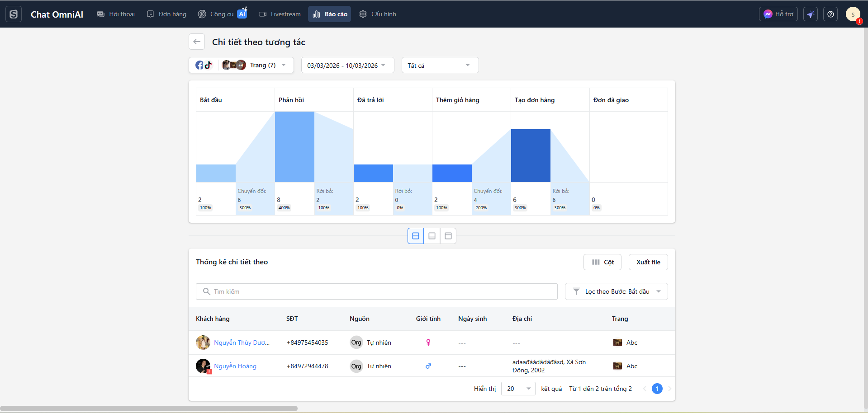This screenshot has height=413, width=868.
Task: Select the third layout toggle button
Action: 448,236
